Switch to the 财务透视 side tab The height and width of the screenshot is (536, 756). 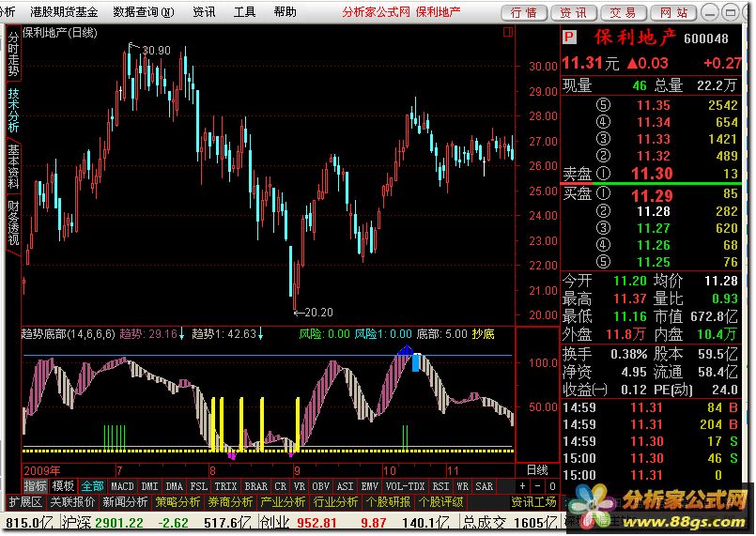click(13, 222)
